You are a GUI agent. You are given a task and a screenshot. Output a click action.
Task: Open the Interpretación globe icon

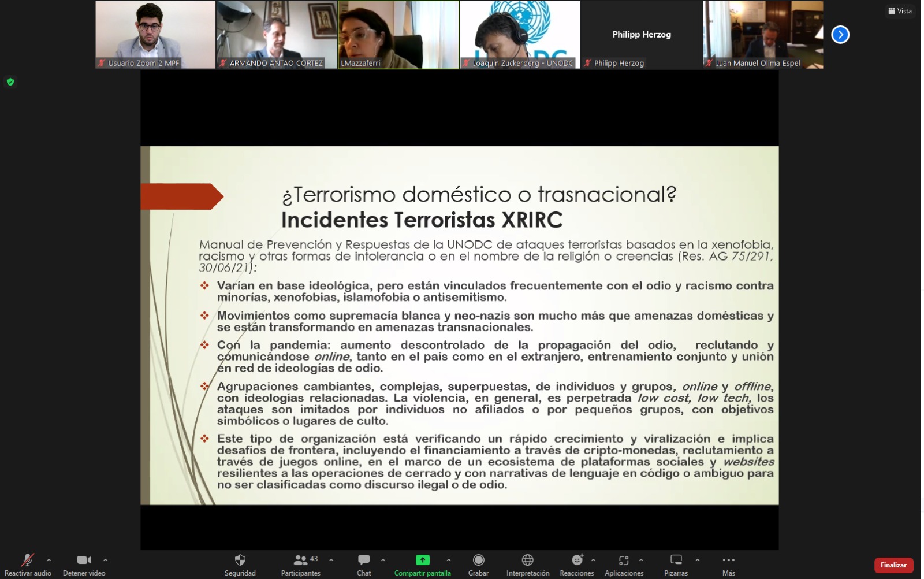527,560
